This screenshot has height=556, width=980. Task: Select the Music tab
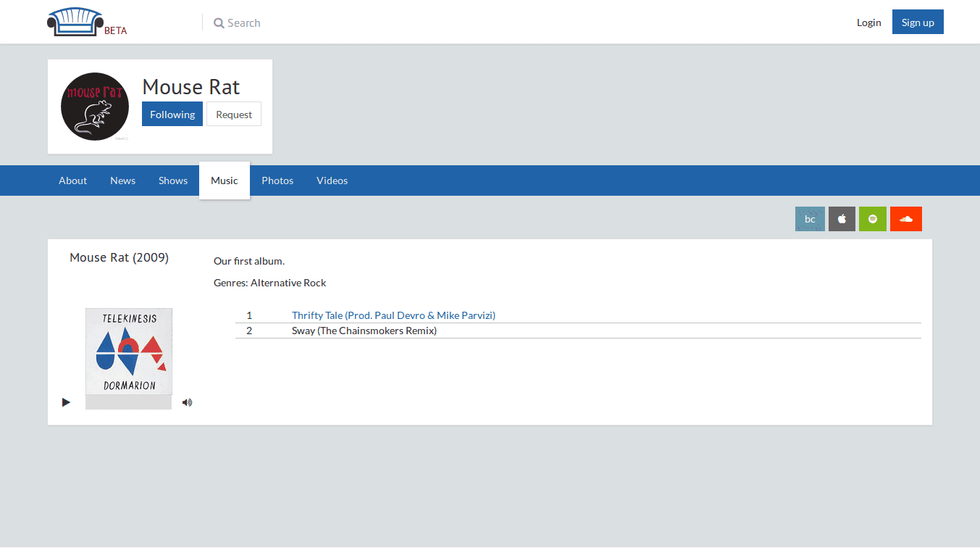(225, 181)
